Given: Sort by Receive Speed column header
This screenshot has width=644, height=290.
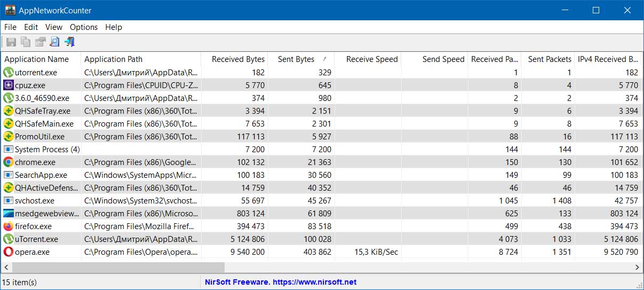Looking at the screenshot, I should (368, 59).
